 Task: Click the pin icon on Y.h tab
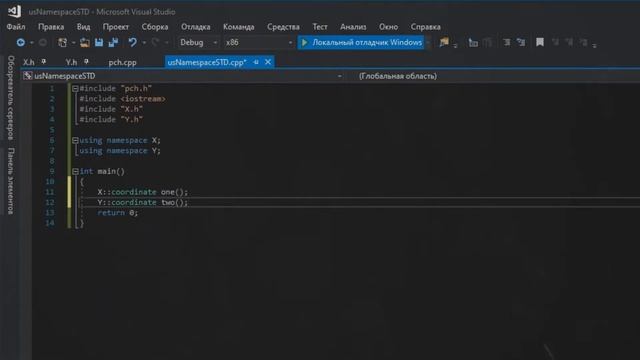[x=86, y=62]
